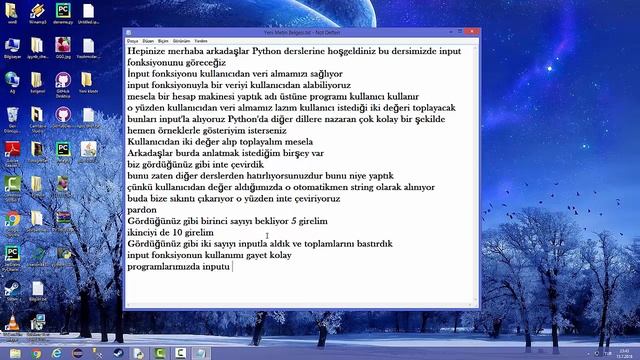640x360 pixels.
Task: Open the Yardım menu in Not Defteri
Action: click(x=200, y=41)
